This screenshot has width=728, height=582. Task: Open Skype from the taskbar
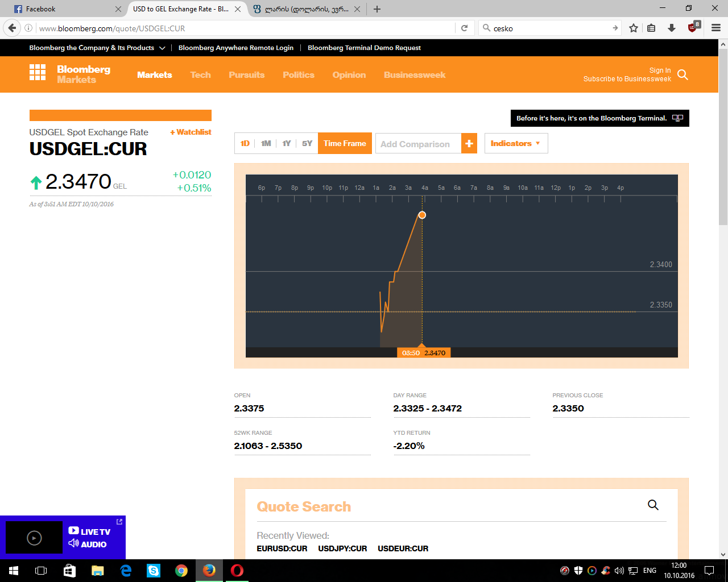coord(154,571)
